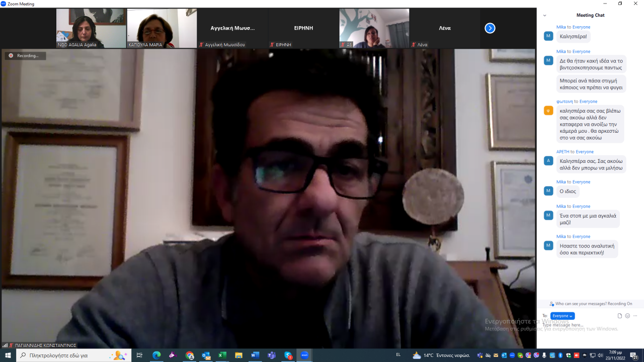644x362 pixels.
Task: Open the Everyone recipient dropdown
Action: [562, 316]
